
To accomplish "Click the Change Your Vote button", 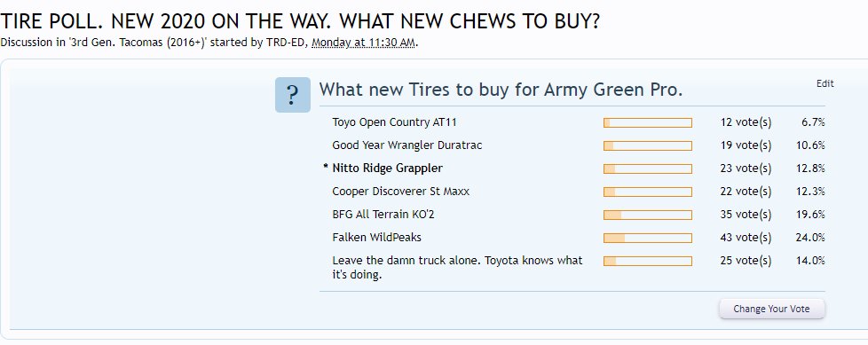I will pyautogui.click(x=771, y=309).
